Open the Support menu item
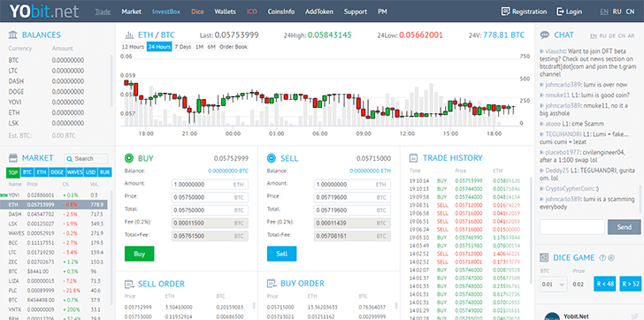This screenshot has width=644, height=320. click(x=356, y=11)
